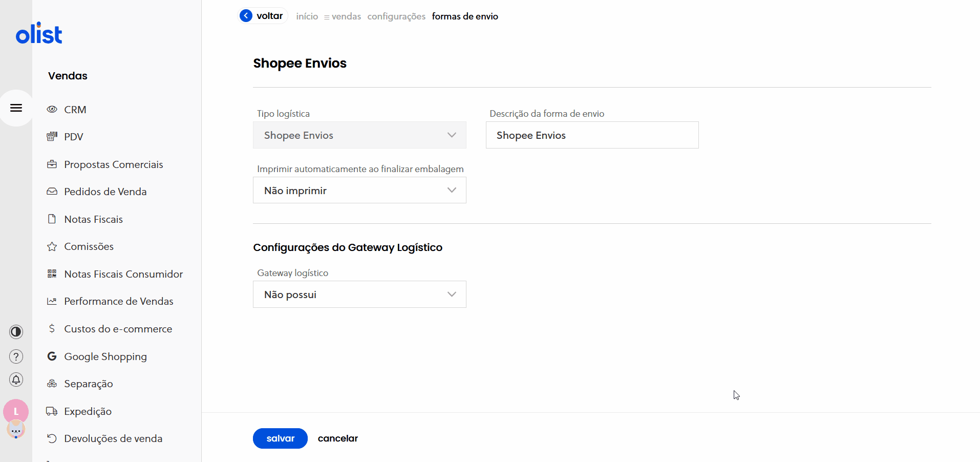This screenshot has height=462, width=980.
Task: Click the cancelar link
Action: [337, 438]
